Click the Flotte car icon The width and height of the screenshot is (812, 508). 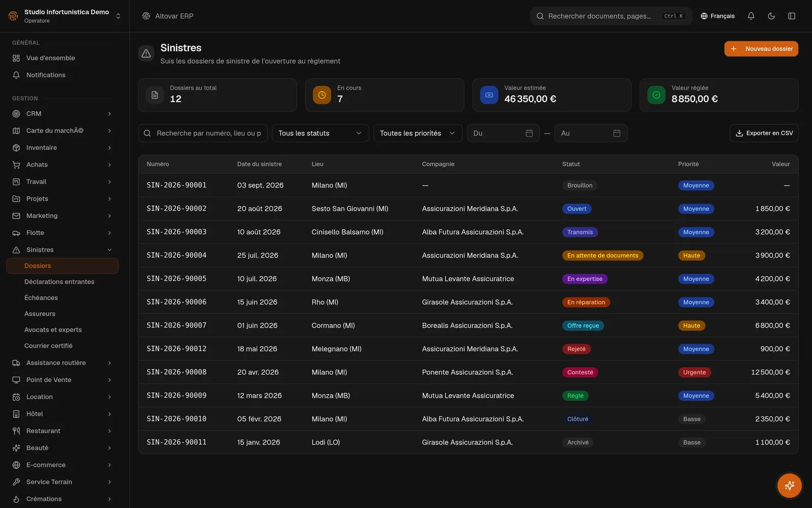(16, 233)
